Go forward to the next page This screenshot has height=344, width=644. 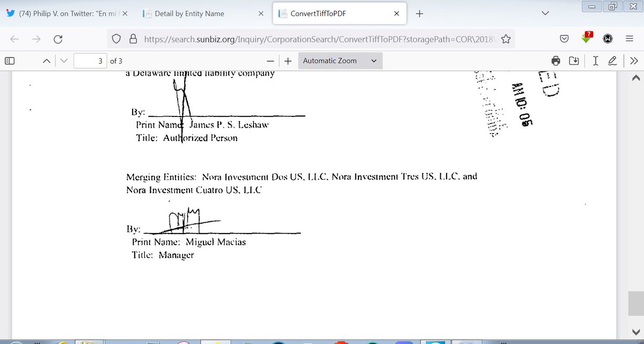pos(36,39)
